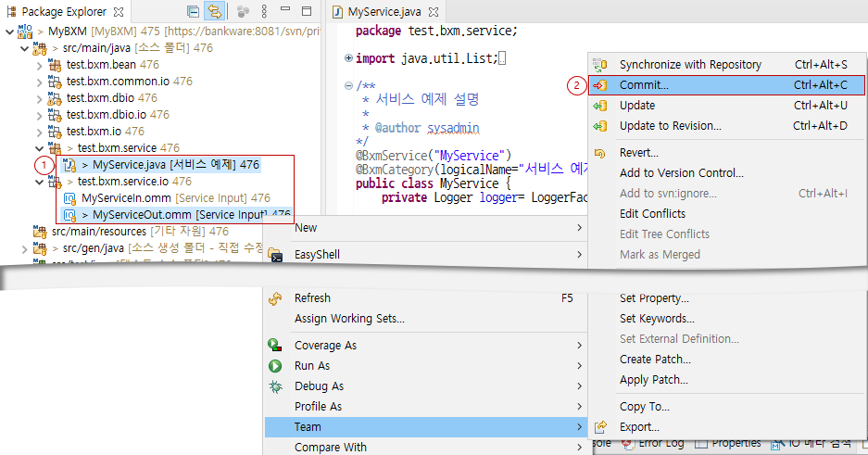Screen dimensions: 868x455
Task: Collapse the MyBXM project node
Action: [x=9, y=31]
